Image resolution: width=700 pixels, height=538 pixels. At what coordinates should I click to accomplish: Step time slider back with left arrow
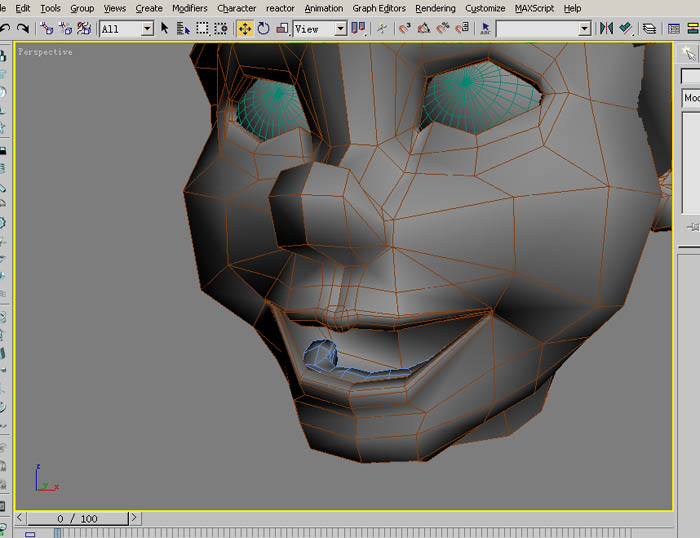[20, 518]
